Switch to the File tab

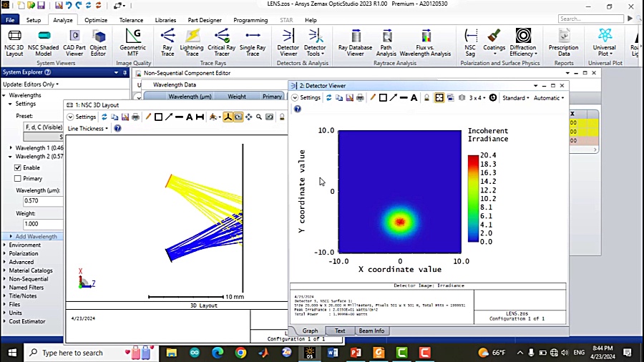10,20
